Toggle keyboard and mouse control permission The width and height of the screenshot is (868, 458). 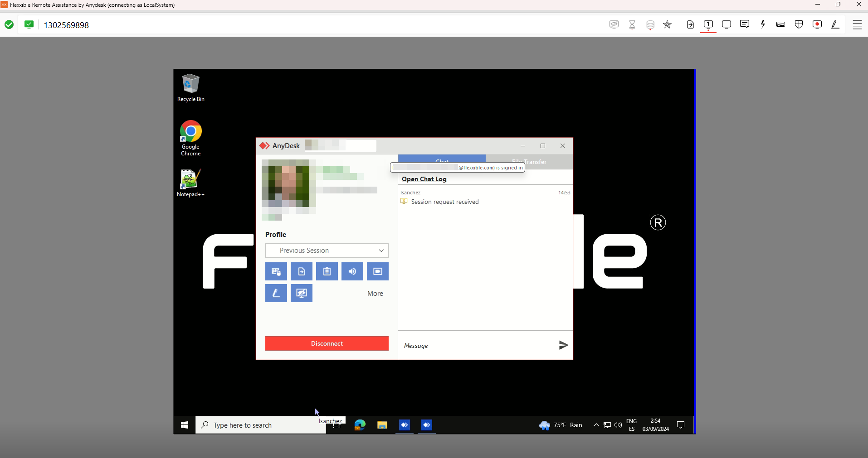[x=276, y=271]
